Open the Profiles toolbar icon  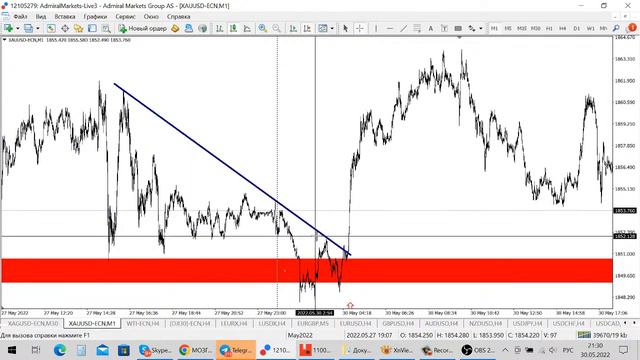pyautogui.click(x=28, y=28)
